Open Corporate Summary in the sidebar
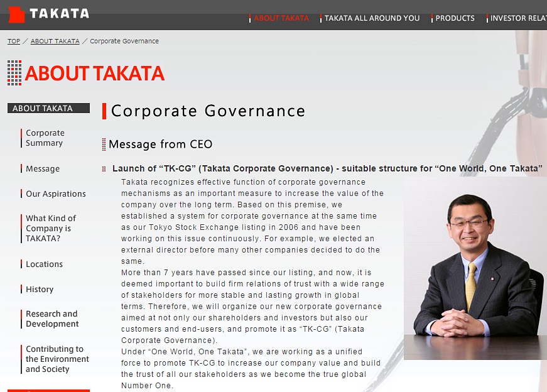547x392 pixels. 45,138
